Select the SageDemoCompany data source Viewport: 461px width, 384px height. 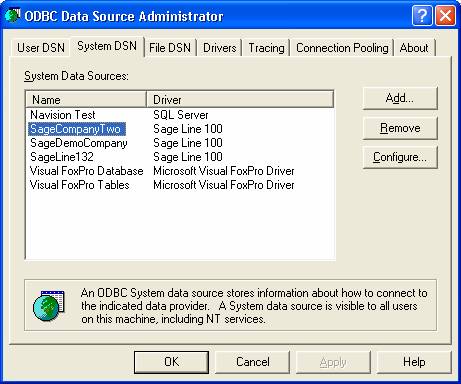tap(79, 143)
